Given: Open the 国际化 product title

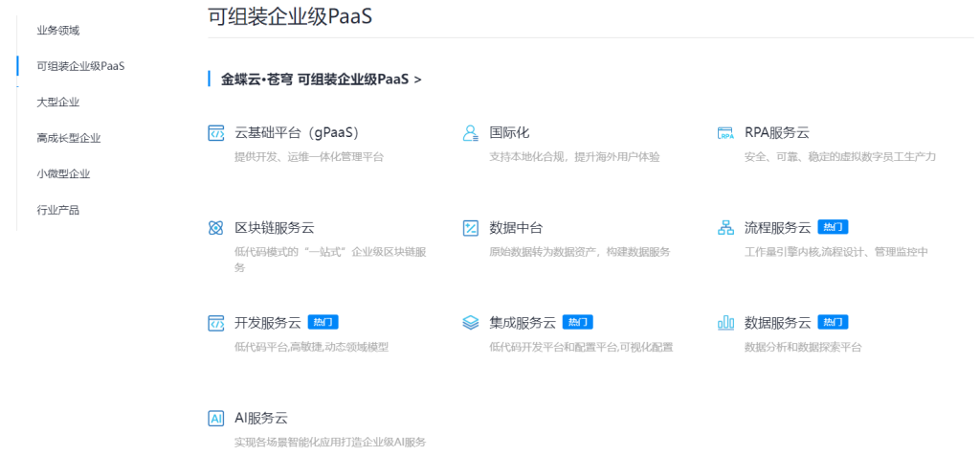Looking at the screenshot, I should tap(509, 133).
